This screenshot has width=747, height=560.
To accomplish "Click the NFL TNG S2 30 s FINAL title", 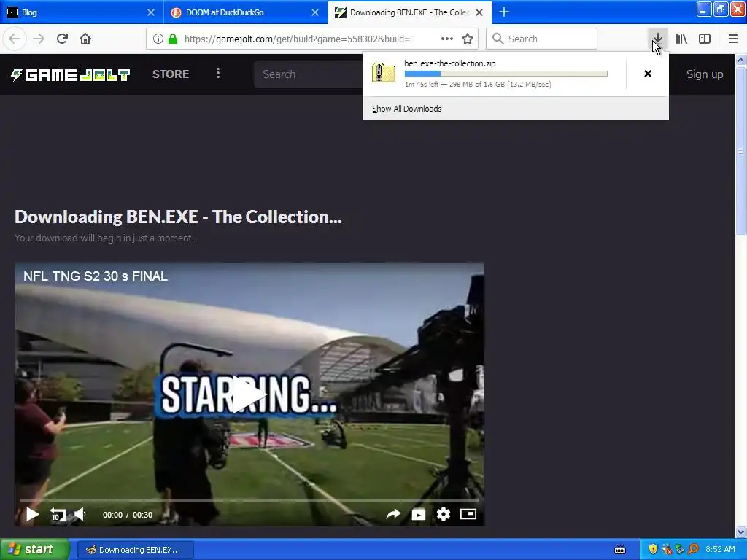I will pos(96,276).
